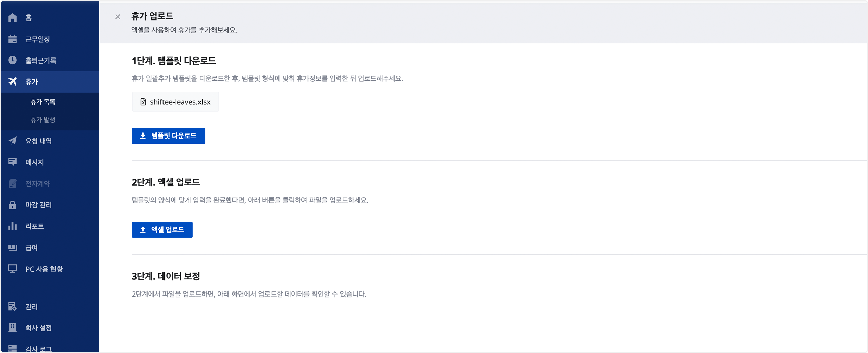
Task: Click the bar chart icon for 리포트
Action: [12, 226]
